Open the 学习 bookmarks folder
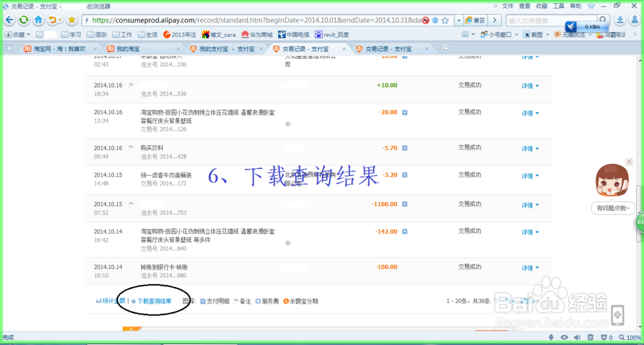This screenshot has height=345, width=644. click(71, 35)
